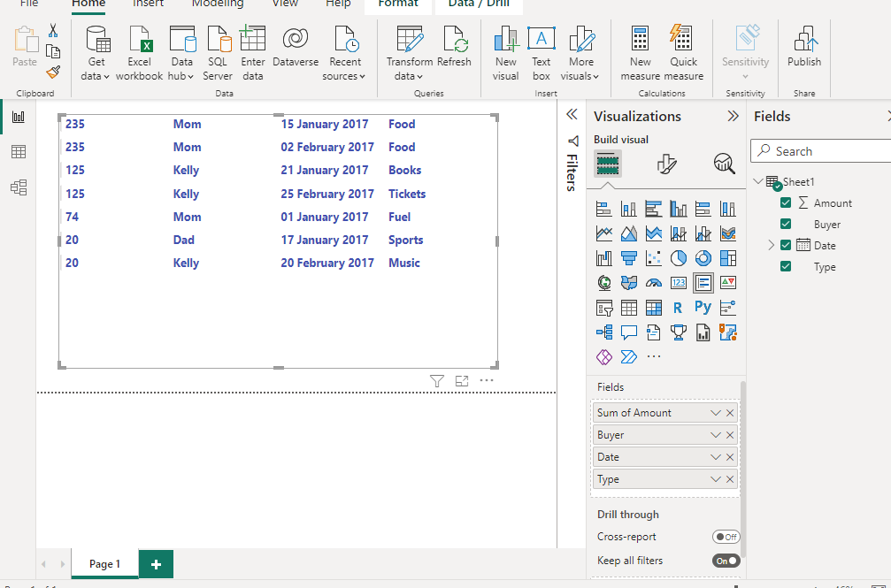Click the Publish button
This screenshot has width=891, height=588.
[x=804, y=47]
